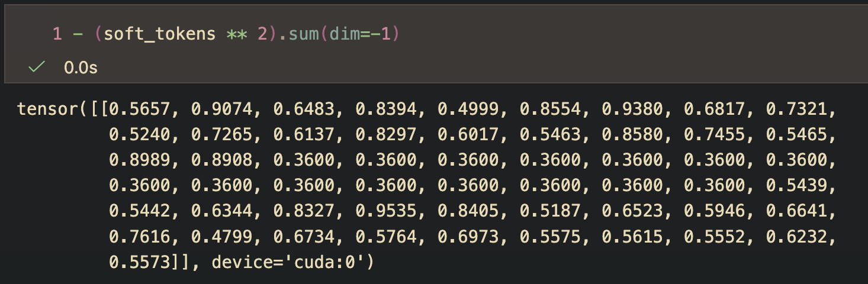
Task: Click the dim argument in the code
Action: tap(345, 34)
